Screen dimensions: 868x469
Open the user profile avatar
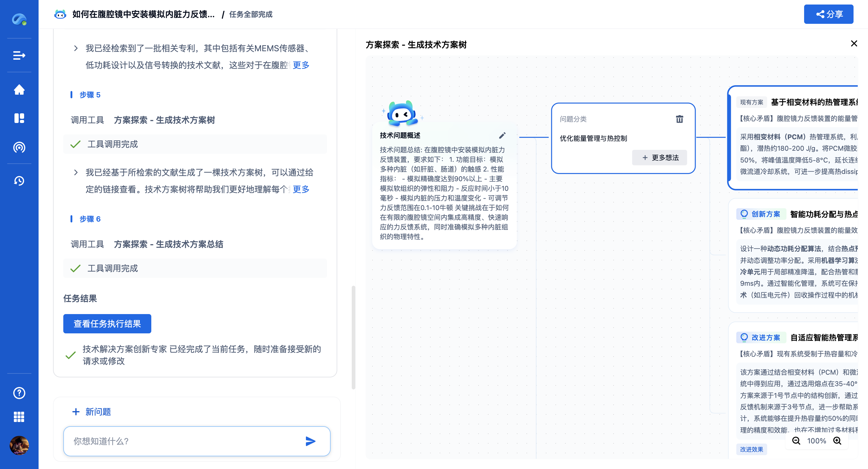[x=19, y=445]
